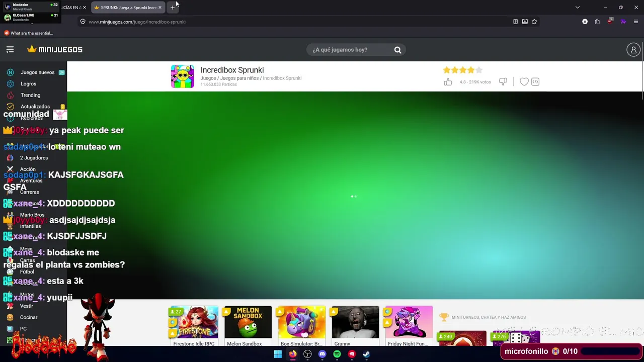Rate the game five stars
The height and width of the screenshot is (362, 644).
click(479, 70)
